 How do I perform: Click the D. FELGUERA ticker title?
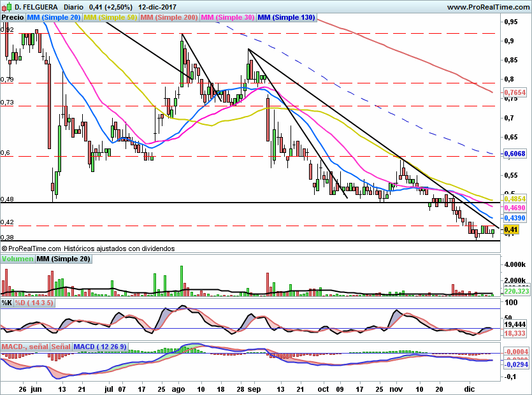point(36,7)
